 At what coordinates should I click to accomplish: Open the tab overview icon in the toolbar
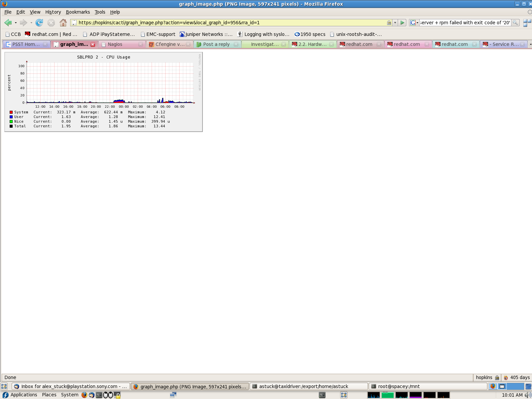527,23
